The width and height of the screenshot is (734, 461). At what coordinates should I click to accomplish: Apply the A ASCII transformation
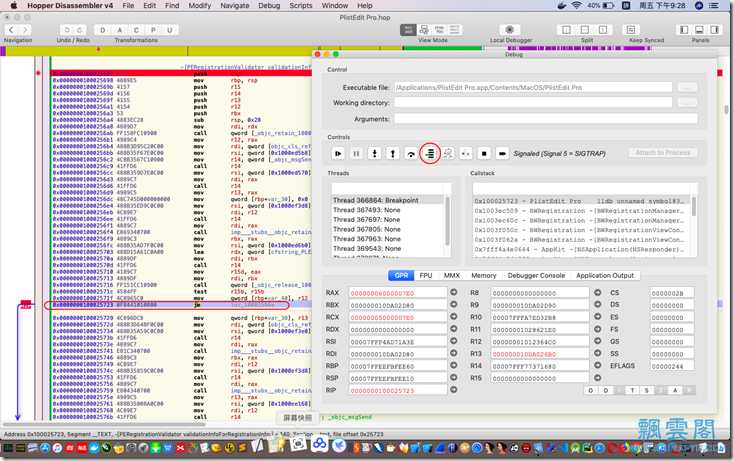point(119,30)
